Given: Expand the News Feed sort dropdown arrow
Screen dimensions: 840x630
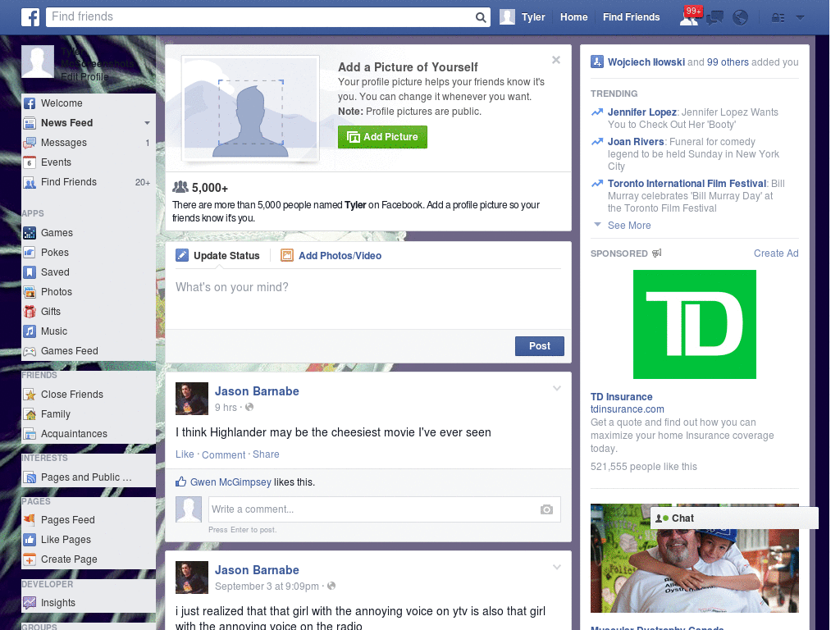Looking at the screenshot, I should click(147, 123).
